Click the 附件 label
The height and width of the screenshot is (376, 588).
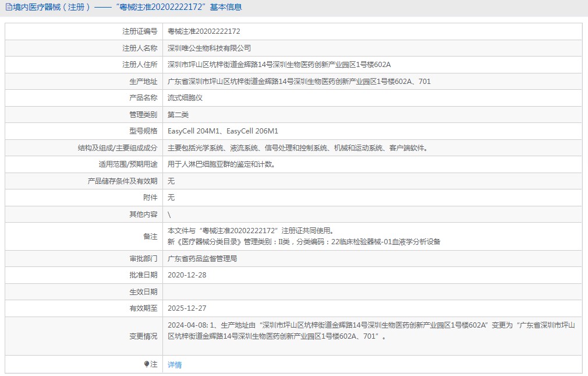(x=150, y=197)
